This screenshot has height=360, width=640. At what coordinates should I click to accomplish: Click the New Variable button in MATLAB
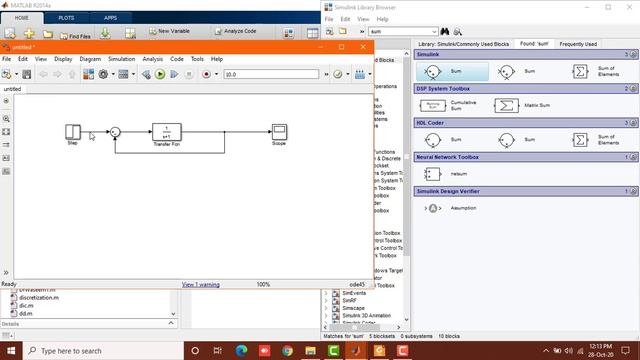pos(169,31)
